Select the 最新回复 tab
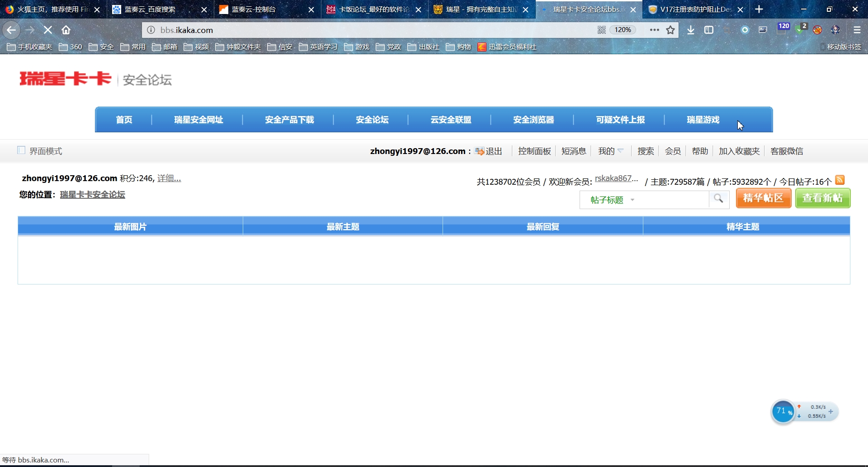The width and height of the screenshot is (868, 467). (542, 226)
